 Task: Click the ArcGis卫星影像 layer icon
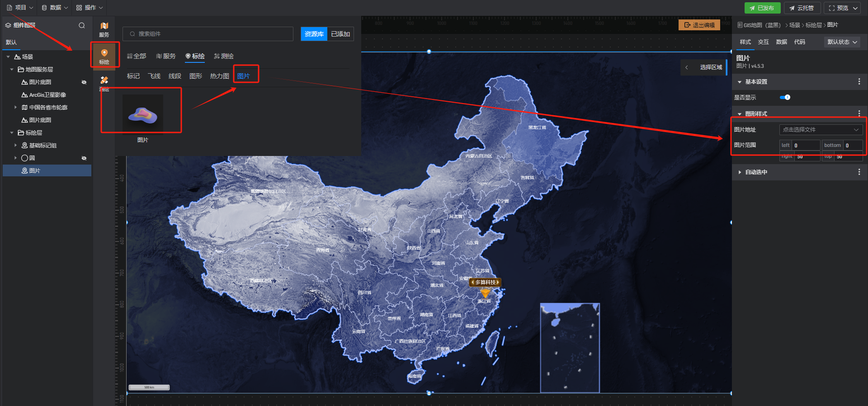[25, 94]
